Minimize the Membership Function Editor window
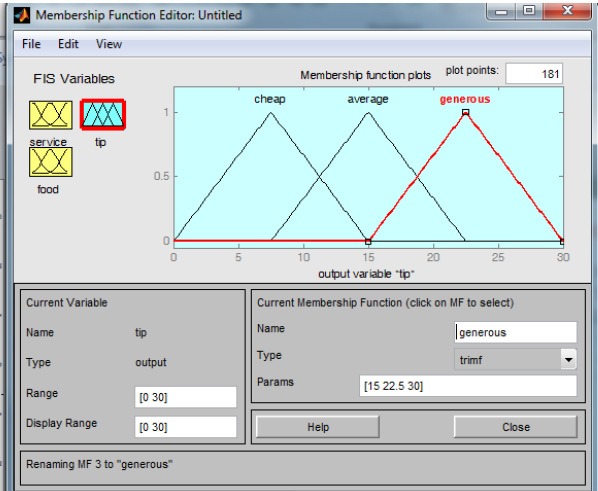 pyautogui.click(x=501, y=11)
